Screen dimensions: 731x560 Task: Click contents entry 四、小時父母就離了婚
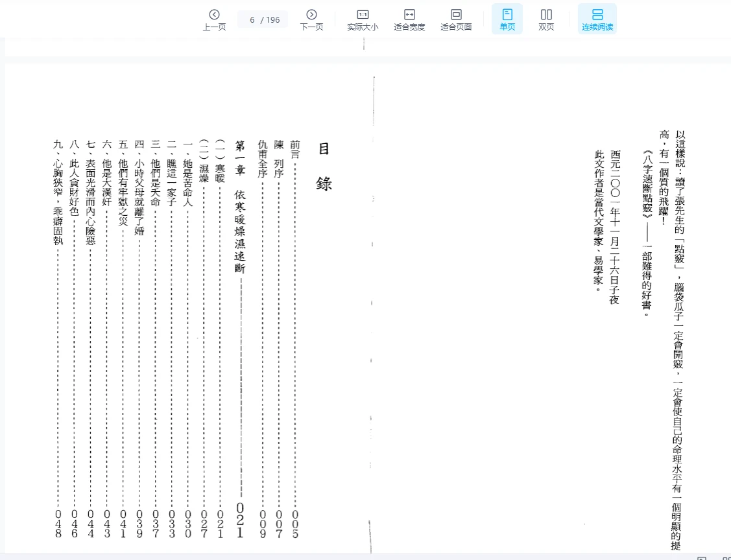139,339
